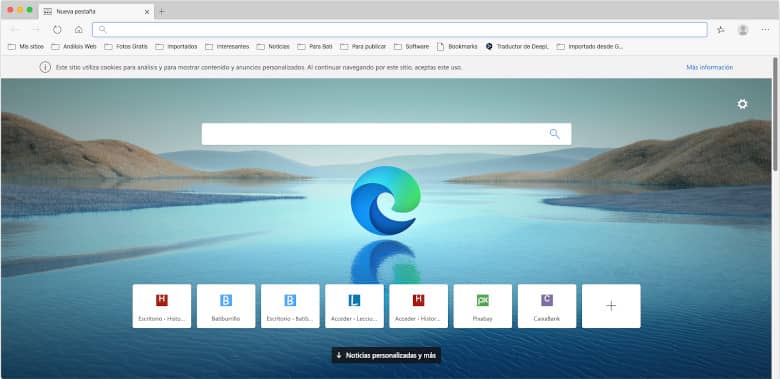This screenshot has height=379, width=780.
Task: Open the Importado desde G... bookmarks folder
Action: 589,46
